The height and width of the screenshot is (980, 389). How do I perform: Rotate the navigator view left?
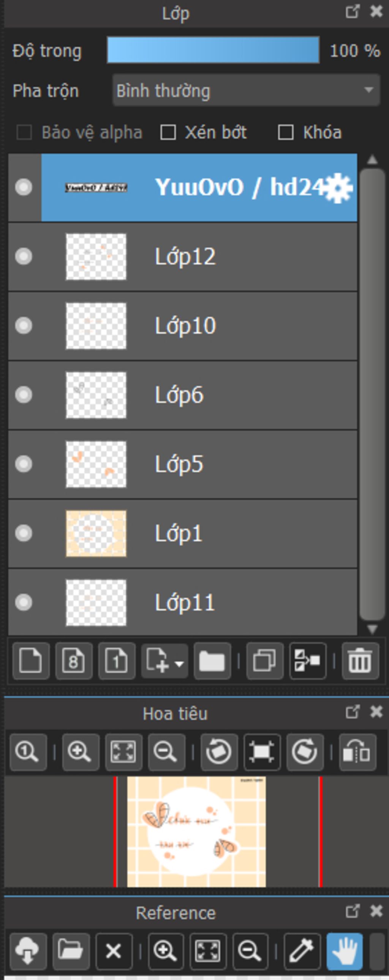click(x=219, y=752)
